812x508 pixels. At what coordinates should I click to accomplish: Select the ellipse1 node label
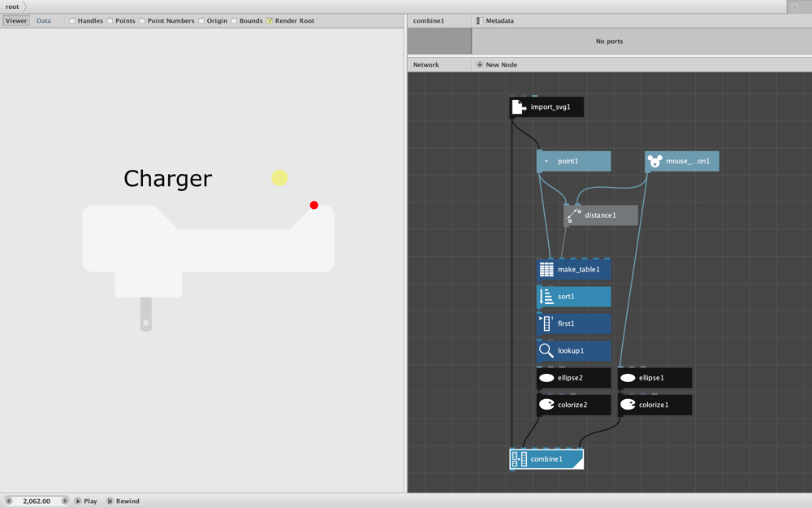click(651, 378)
